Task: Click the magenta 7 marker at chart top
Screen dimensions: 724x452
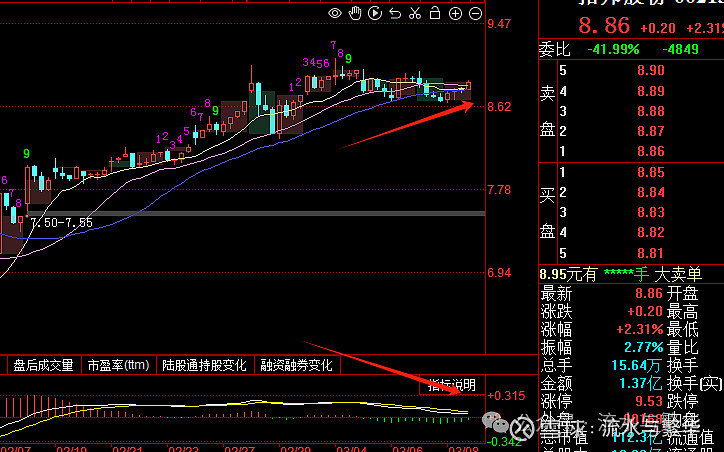Action: (x=333, y=45)
